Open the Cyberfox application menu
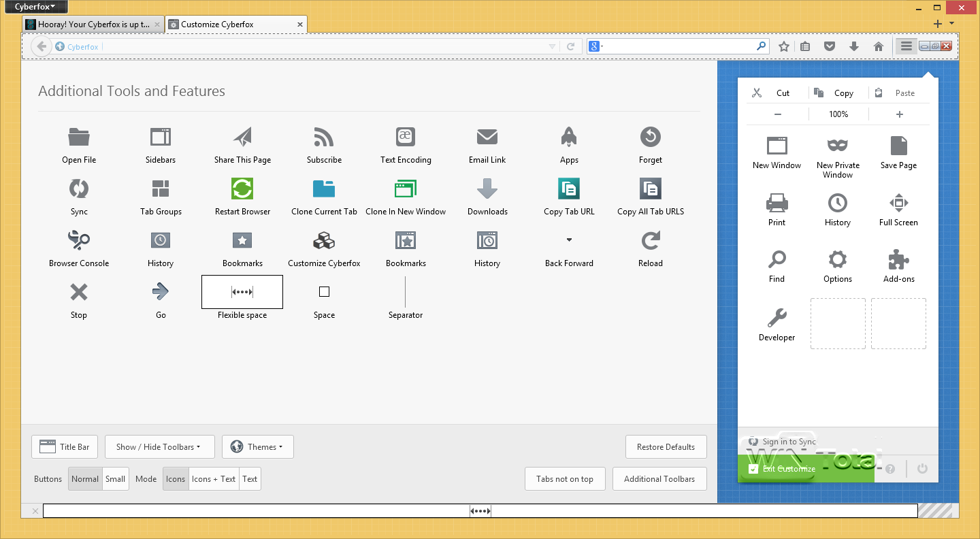Image resolution: width=980 pixels, height=539 pixels. click(x=36, y=7)
